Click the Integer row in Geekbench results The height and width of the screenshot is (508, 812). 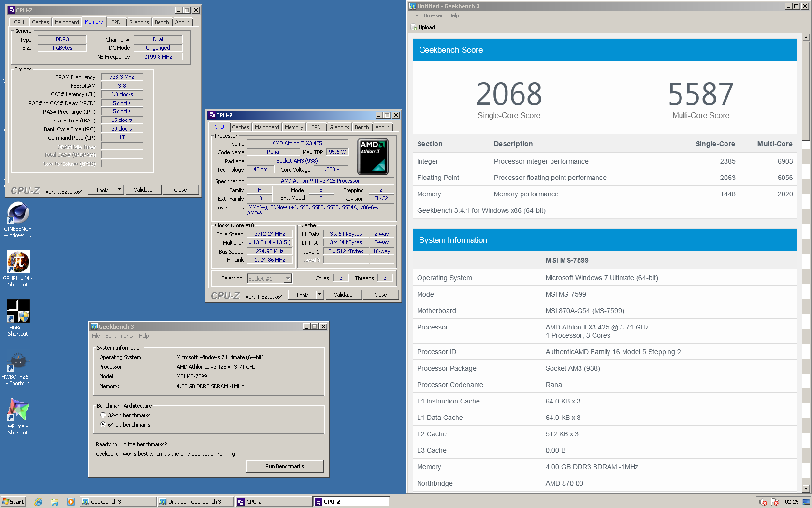pyautogui.click(x=605, y=161)
